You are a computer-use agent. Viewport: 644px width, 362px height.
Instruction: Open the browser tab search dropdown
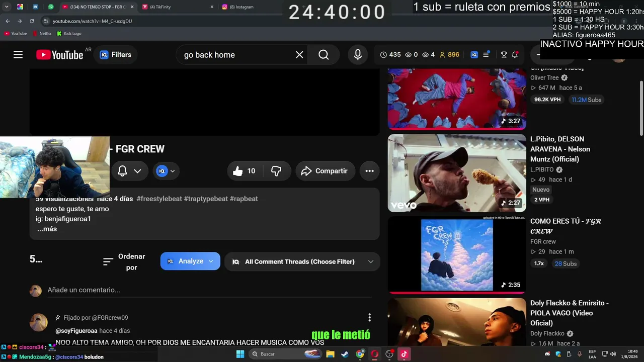(7, 7)
